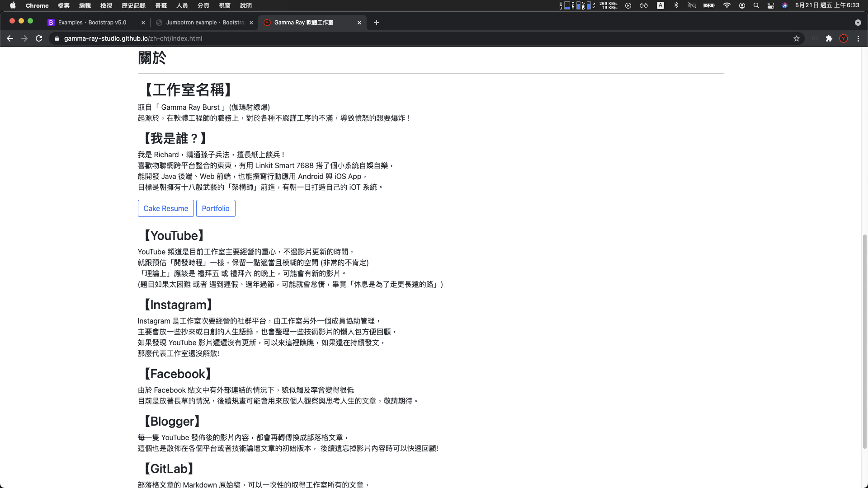Open Spotlight search magnifier

(756, 5)
